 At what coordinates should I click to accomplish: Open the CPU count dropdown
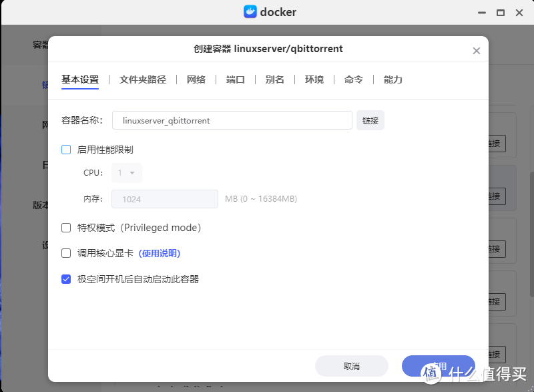point(126,172)
